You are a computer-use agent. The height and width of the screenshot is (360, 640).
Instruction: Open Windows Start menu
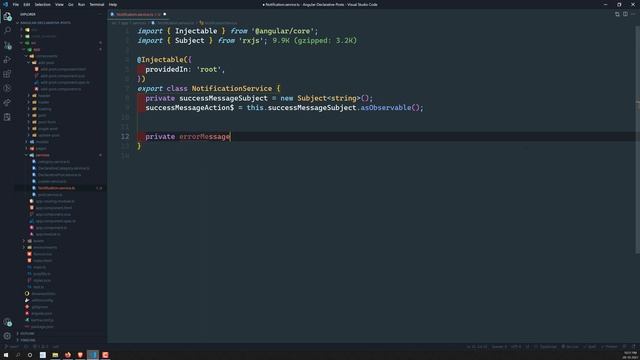coord(6,355)
